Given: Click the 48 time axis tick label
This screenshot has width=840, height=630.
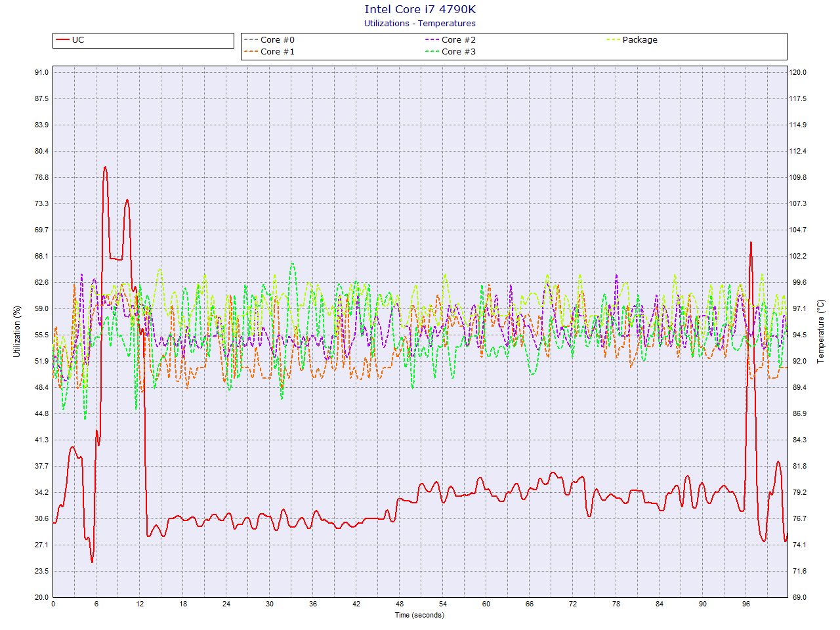Looking at the screenshot, I should coord(399,604).
